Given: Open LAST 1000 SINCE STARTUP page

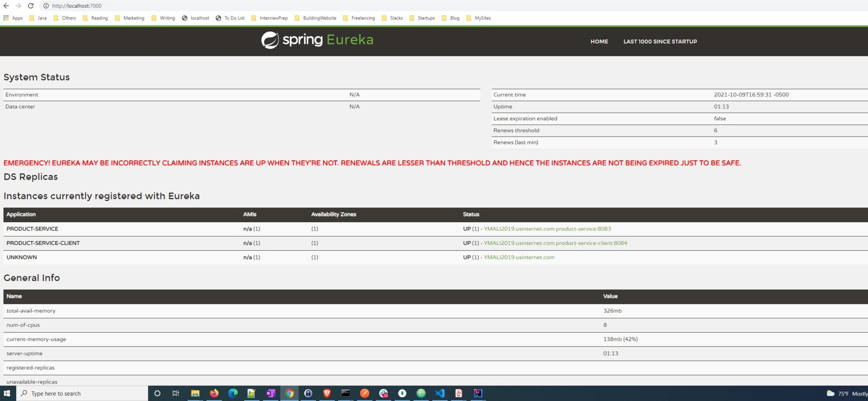Looking at the screenshot, I should [x=660, y=42].
